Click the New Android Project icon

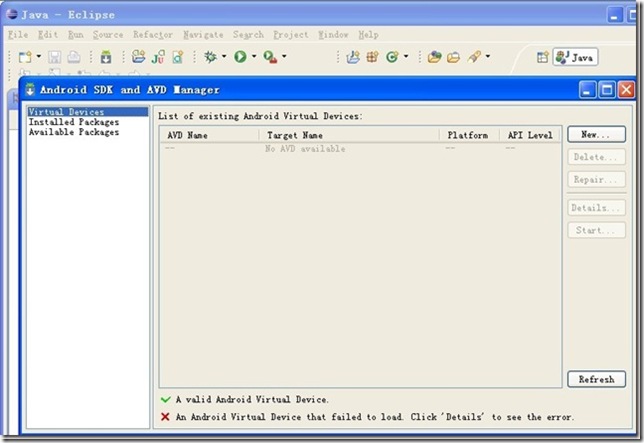138,57
